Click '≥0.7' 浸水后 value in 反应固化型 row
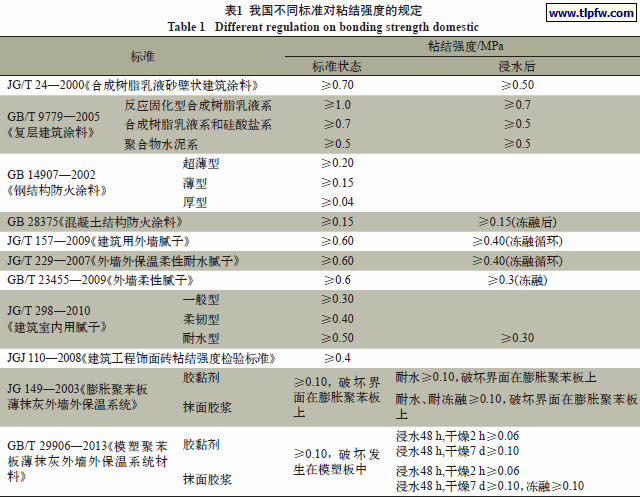This screenshot has width=640, height=498. click(x=517, y=105)
